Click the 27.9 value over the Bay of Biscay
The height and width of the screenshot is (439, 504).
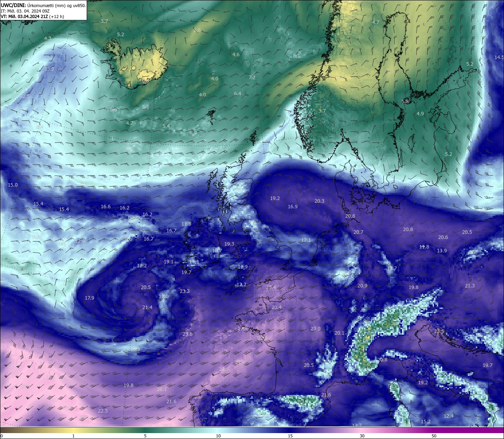[224, 369]
